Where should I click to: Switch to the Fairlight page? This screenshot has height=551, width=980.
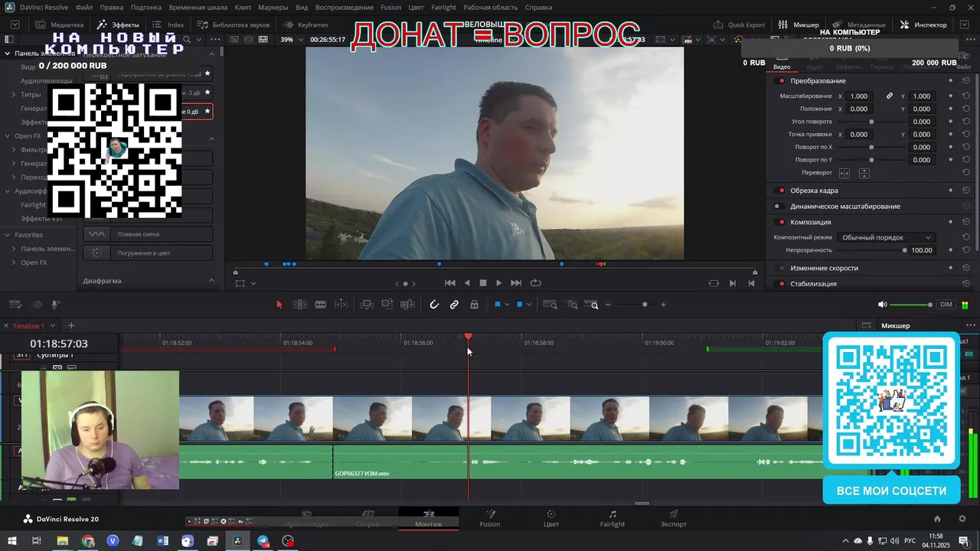tap(612, 518)
